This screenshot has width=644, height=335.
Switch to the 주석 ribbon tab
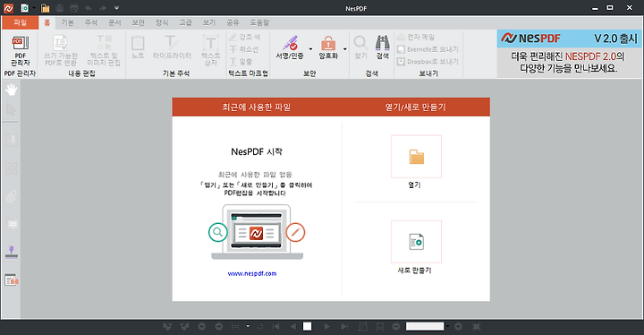(90, 22)
